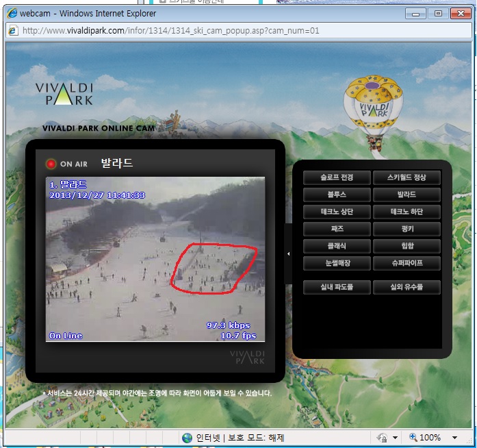This screenshot has width=477, height=448.
Task: Open the zoom level dropdown arrow
Action: pos(454,438)
